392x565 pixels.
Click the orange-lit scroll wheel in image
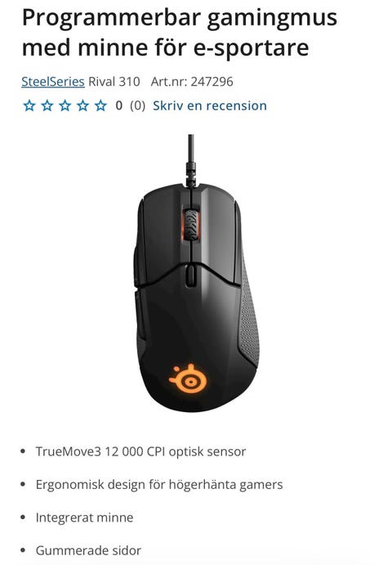pos(191,226)
